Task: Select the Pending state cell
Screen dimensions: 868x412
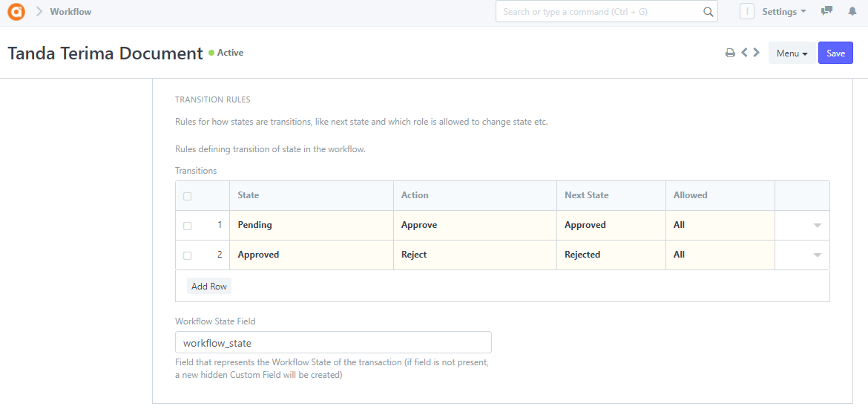Action: (312, 226)
